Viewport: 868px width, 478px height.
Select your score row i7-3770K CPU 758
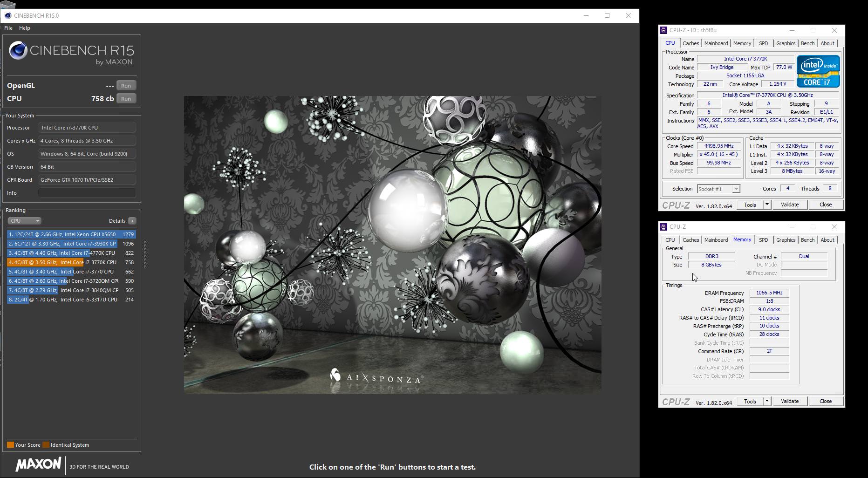tap(71, 262)
